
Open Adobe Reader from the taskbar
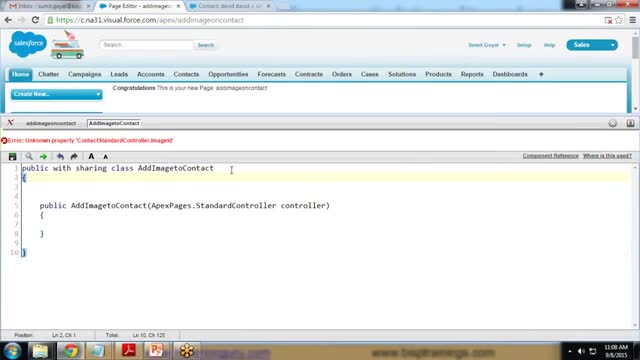(129, 351)
